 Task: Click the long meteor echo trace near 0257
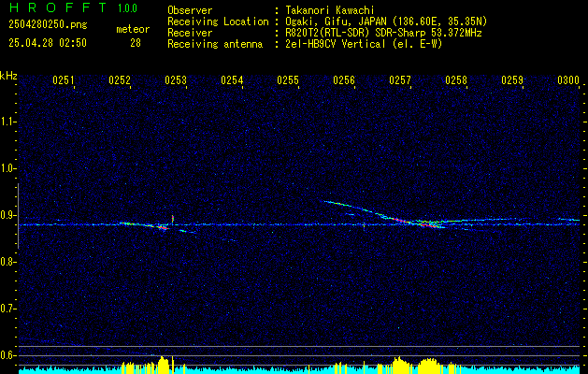click(x=385, y=215)
